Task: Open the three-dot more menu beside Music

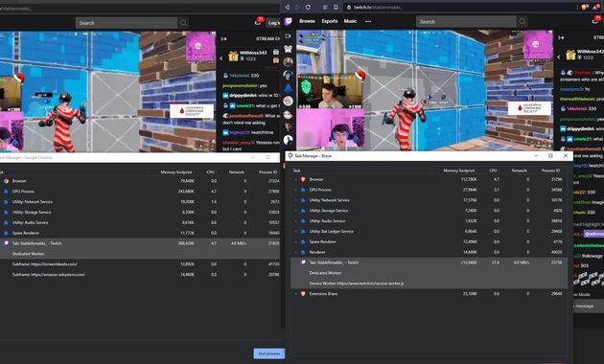Action: (368, 21)
